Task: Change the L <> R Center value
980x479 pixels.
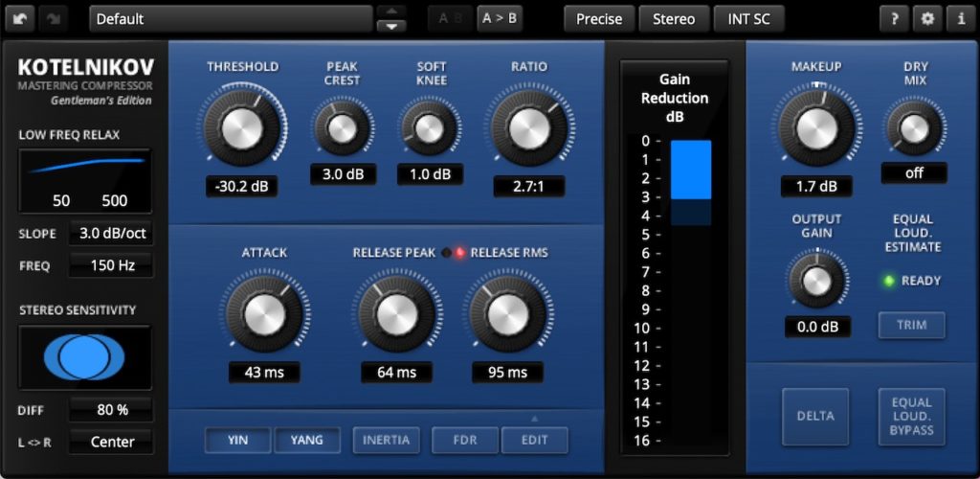Action: 111,442
